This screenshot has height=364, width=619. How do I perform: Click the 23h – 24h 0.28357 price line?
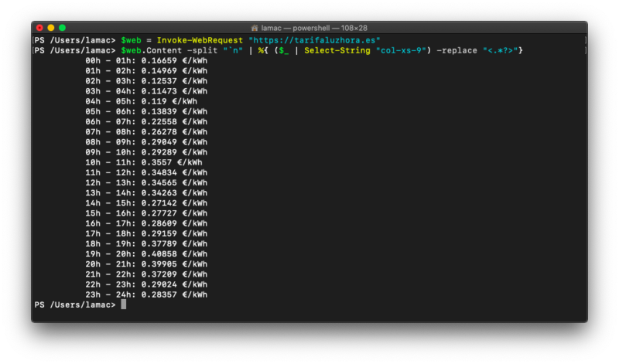[146, 294]
